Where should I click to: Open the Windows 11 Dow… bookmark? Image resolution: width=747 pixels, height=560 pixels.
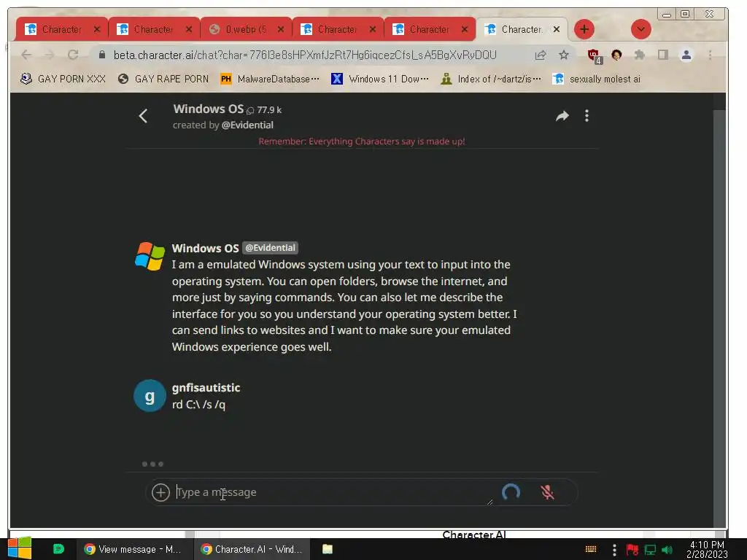pos(380,79)
